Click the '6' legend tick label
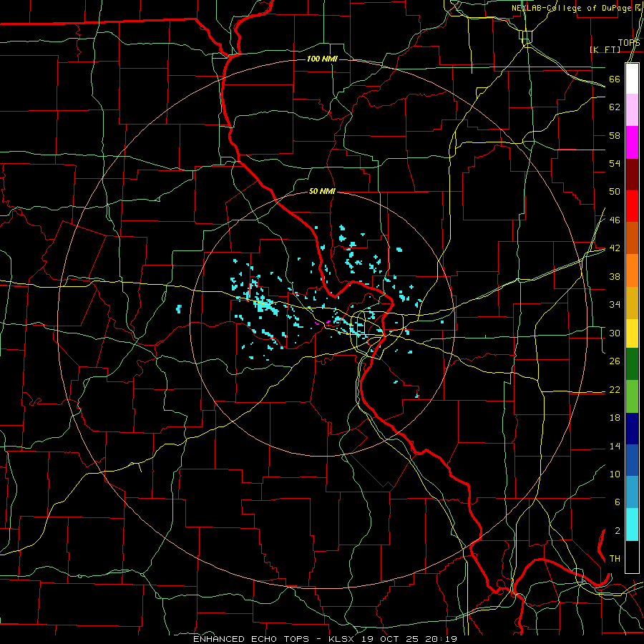The image size is (644, 644). pos(617,502)
